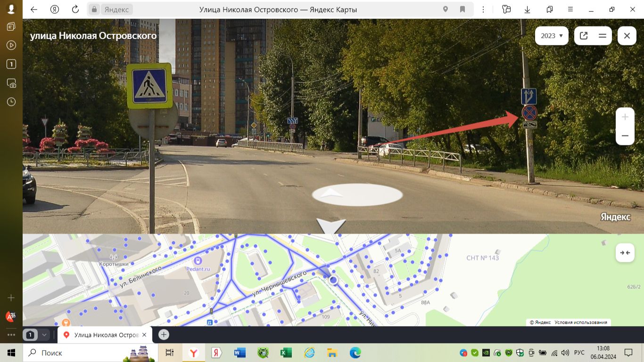644x362 pixels.
Task: Click the panorama share icon button
Action: [584, 36]
